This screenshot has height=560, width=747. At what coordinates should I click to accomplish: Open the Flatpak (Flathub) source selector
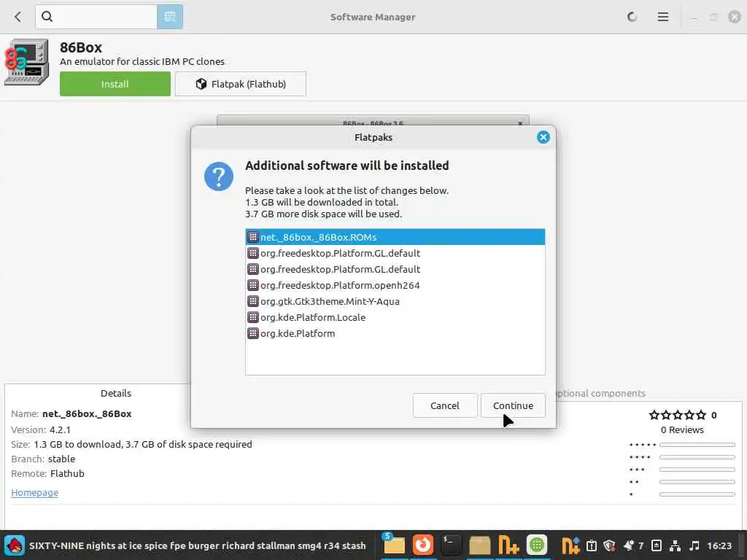click(241, 84)
